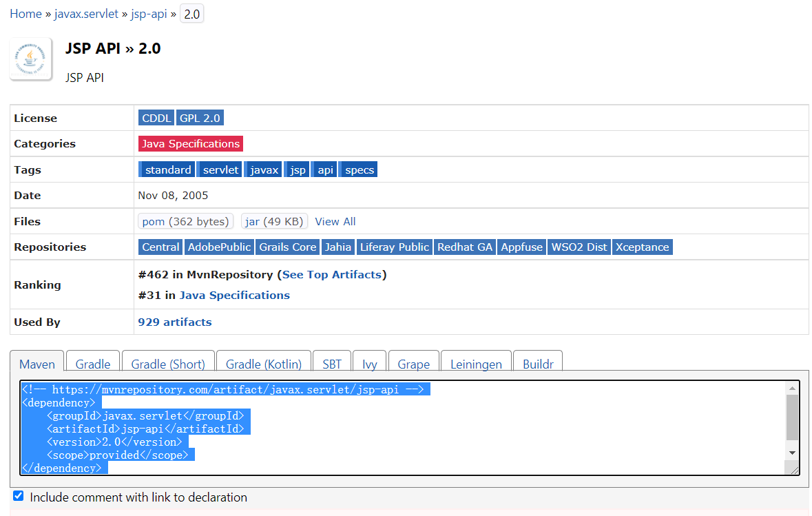Image resolution: width=812 pixels, height=516 pixels.
Task: Click the GPL 2.0 license badge
Action: 200,118
